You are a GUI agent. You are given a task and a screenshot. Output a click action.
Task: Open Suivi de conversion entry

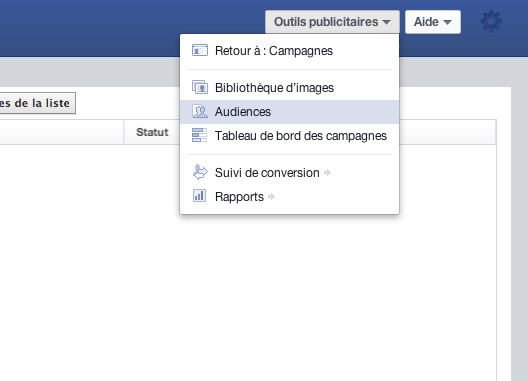point(290,173)
